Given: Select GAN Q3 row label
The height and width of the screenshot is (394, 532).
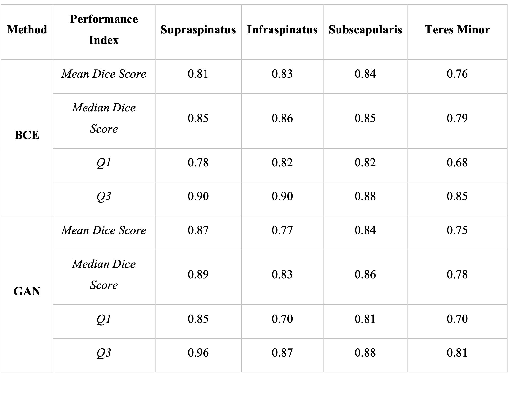Looking at the screenshot, I should pyautogui.click(x=104, y=353).
